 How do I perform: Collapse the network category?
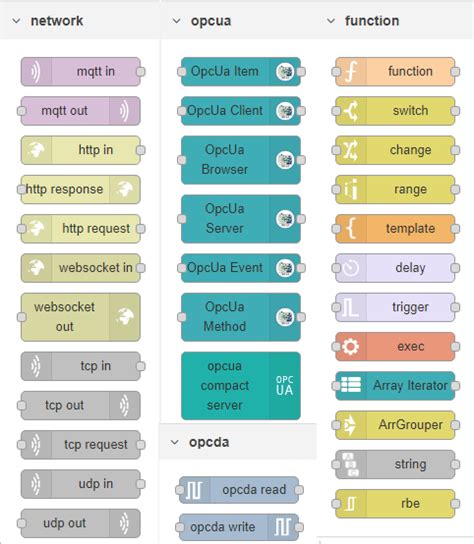pos(16,21)
